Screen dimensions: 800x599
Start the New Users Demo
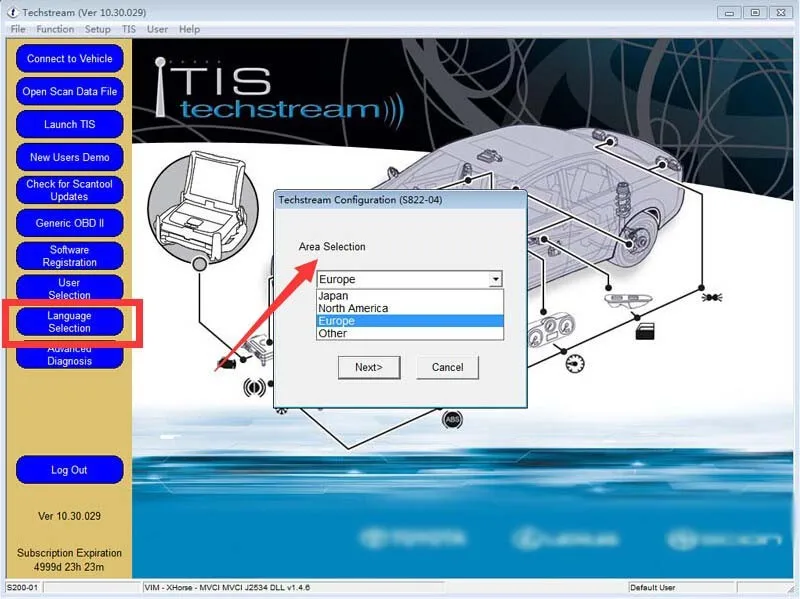pyautogui.click(x=69, y=157)
